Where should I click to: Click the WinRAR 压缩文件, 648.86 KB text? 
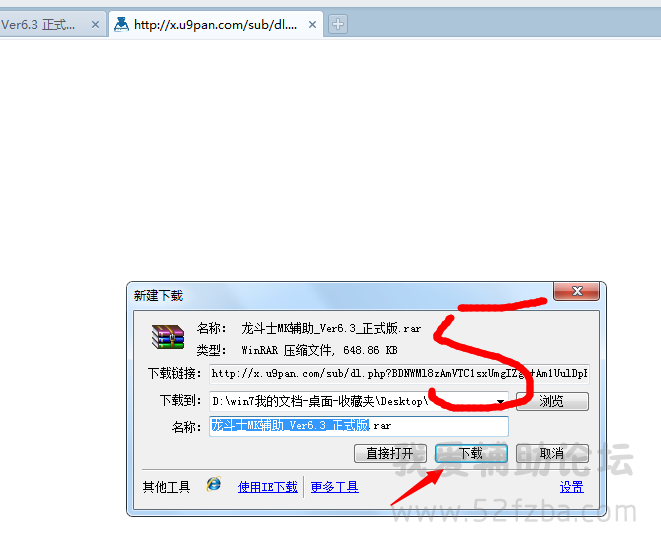coord(319,350)
